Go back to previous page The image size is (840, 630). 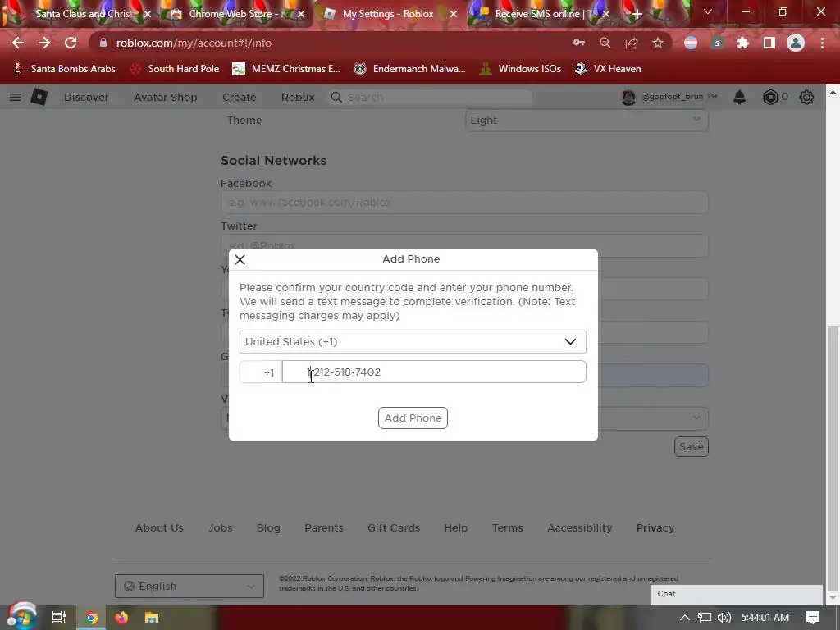click(18, 43)
